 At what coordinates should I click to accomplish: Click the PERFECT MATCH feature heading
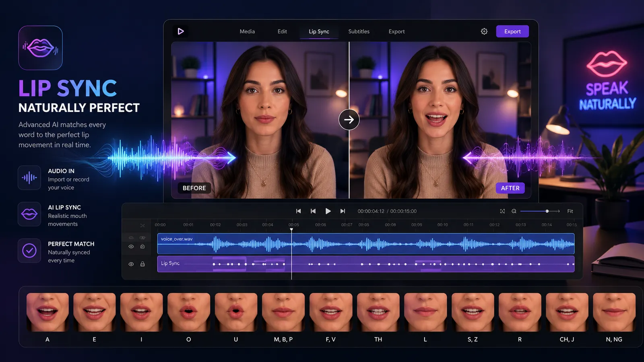click(x=71, y=244)
